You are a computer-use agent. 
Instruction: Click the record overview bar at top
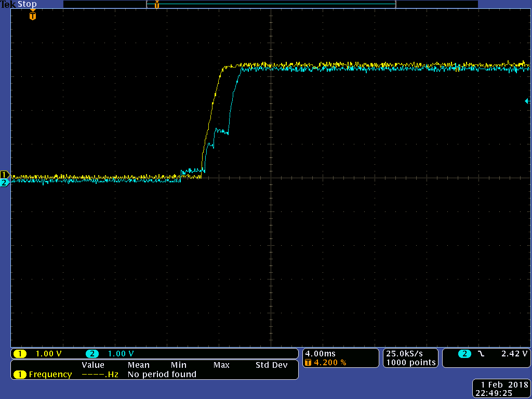pos(270,4)
